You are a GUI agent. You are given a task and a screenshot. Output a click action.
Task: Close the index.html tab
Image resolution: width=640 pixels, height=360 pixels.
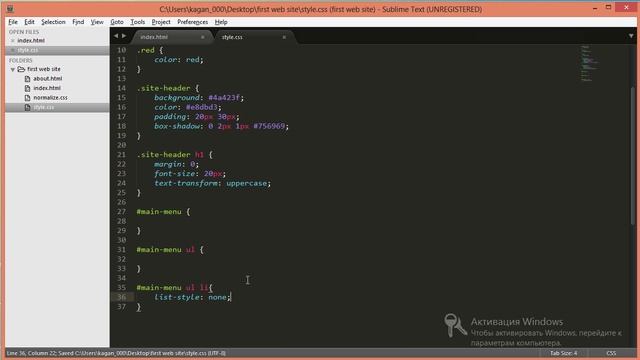click(x=202, y=37)
